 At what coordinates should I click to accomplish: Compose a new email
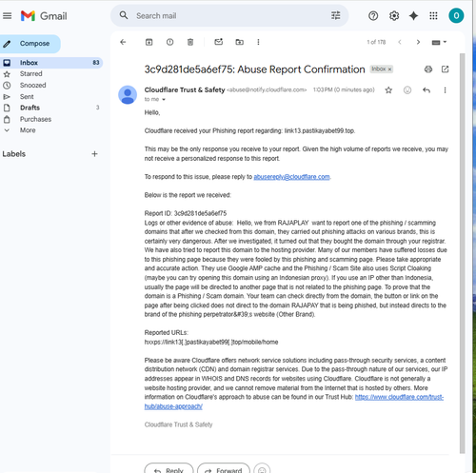30,44
